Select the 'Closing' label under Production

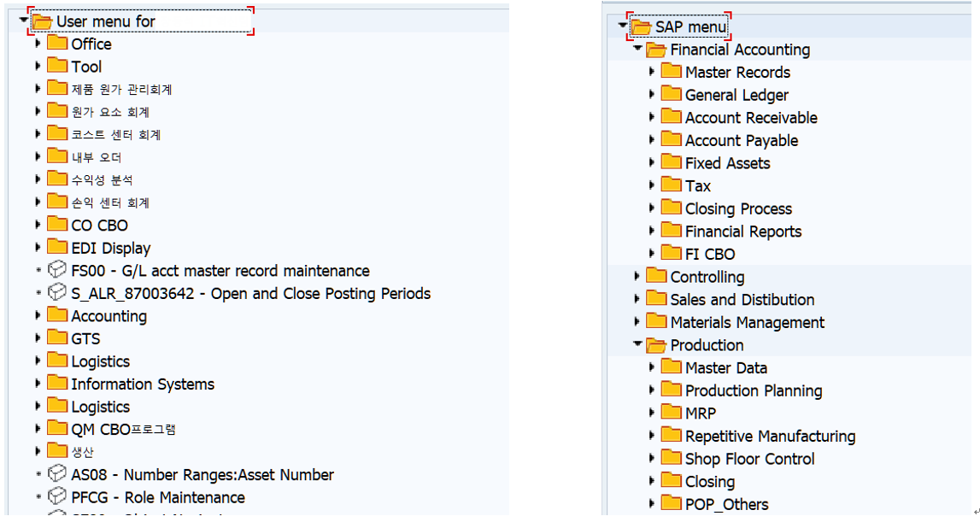[710, 482]
